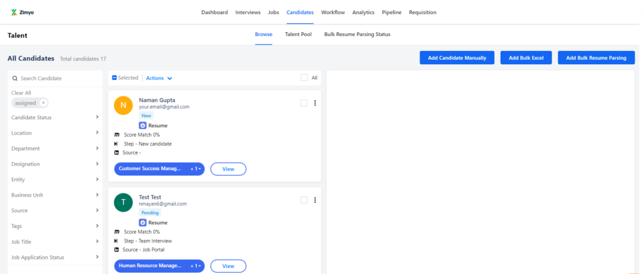Open Workflow menu
This screenshot has height=274, width=644.
(333, 13)
